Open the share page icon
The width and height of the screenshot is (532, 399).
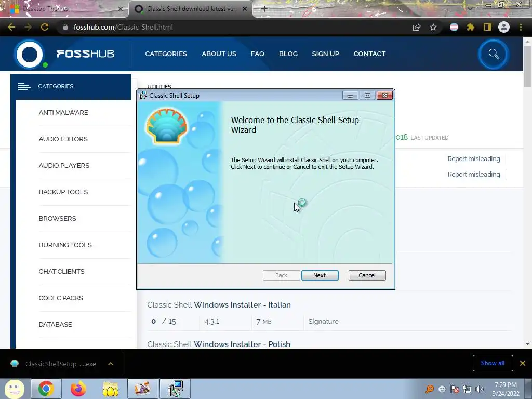coord(417,27)
